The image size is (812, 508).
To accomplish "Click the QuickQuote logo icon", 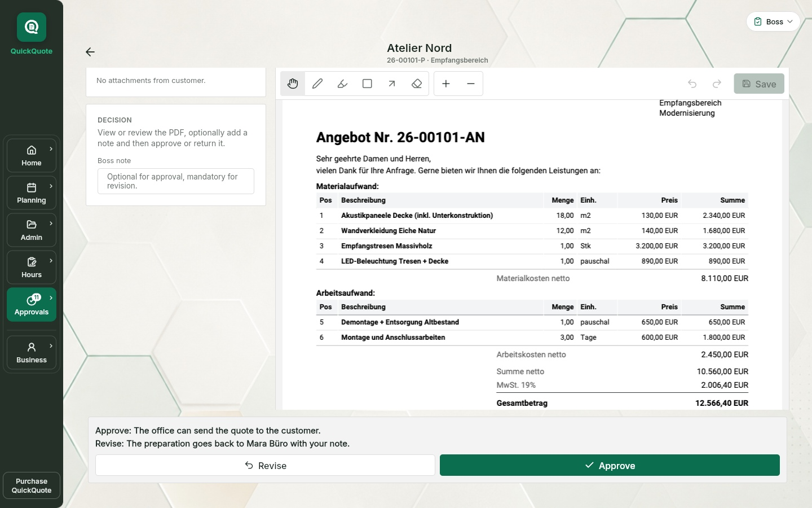I will point(32,27).
